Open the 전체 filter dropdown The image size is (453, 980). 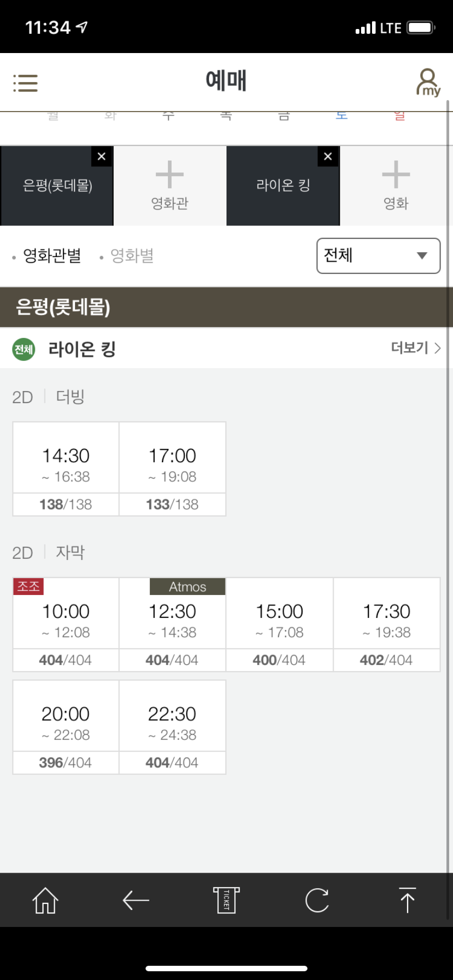tap(378, 255)
